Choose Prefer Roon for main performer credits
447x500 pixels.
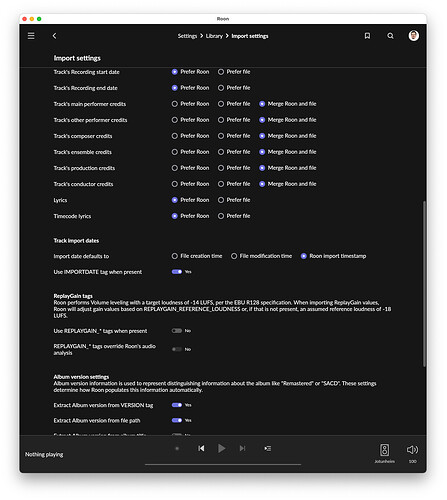(190, 104)
